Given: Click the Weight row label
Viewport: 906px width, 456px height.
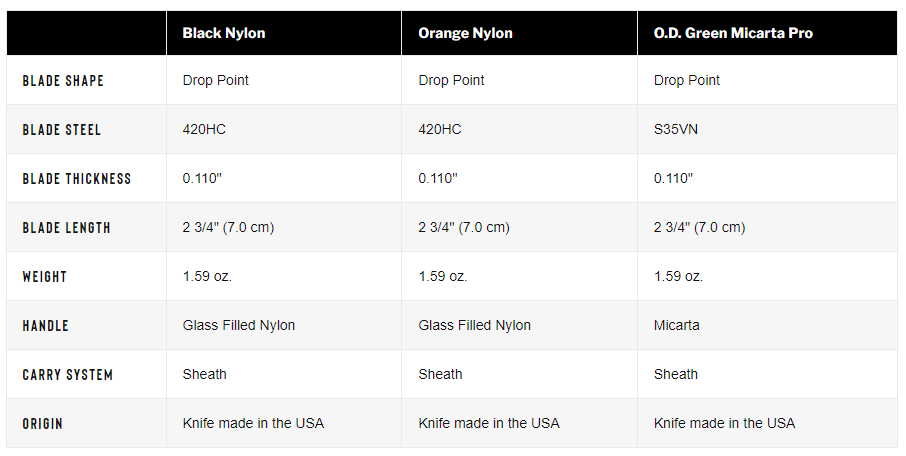Looking at the screenshot, I should tap(44, 277).
